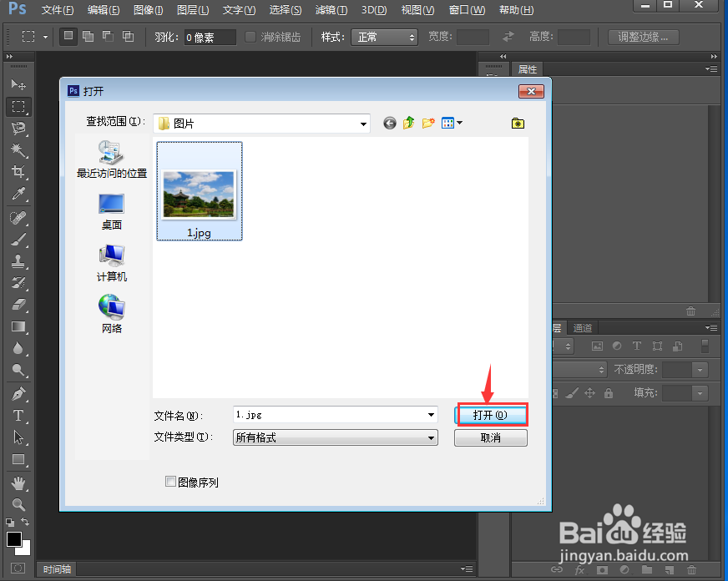This screenshot has height=581, width=728.
Task: Click the 打开 button
Action: pyautogui.click(x=492, y=414)
